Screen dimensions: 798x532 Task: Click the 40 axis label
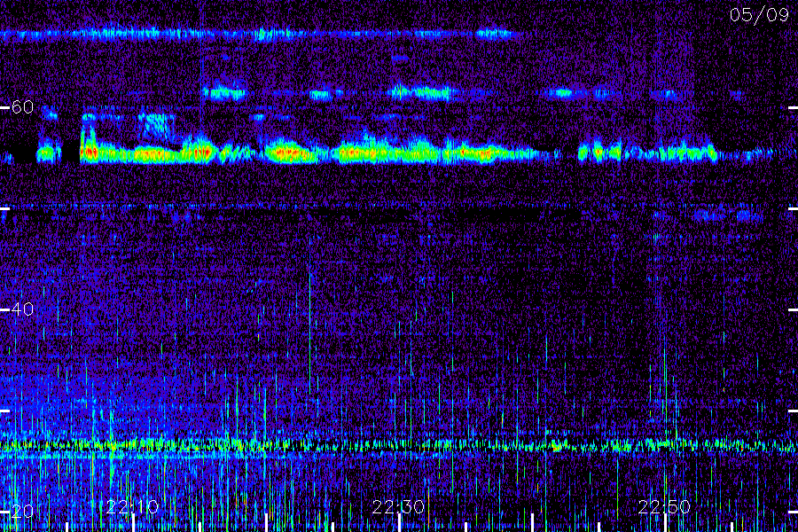[22, 309]
